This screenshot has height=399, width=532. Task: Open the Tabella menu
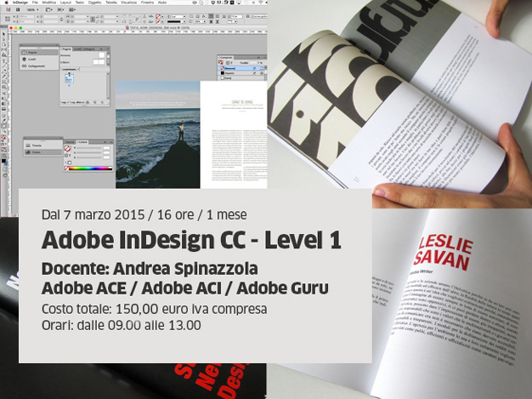(x=111, y=3)
